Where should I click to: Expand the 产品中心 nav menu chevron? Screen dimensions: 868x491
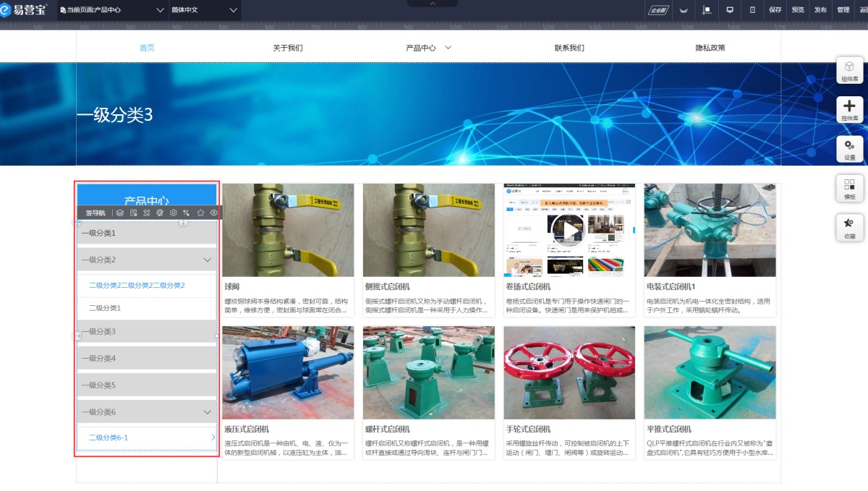click(448, 48)
